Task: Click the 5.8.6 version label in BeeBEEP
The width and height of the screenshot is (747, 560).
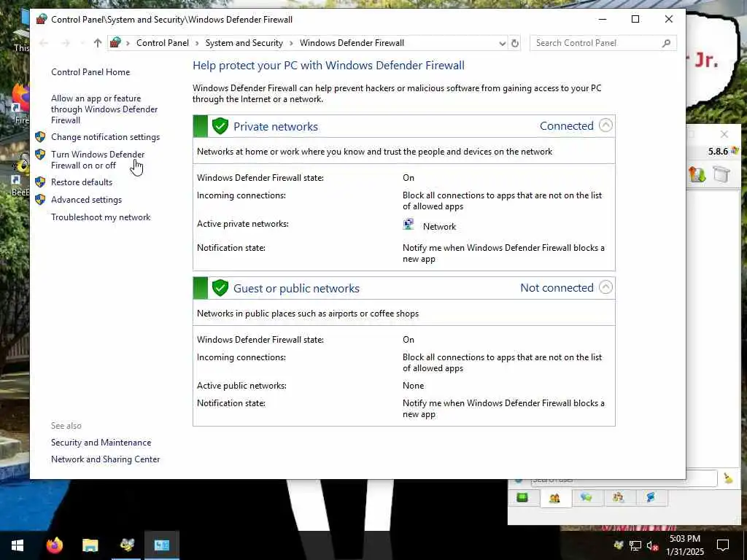Action: (x=718, y=152)
